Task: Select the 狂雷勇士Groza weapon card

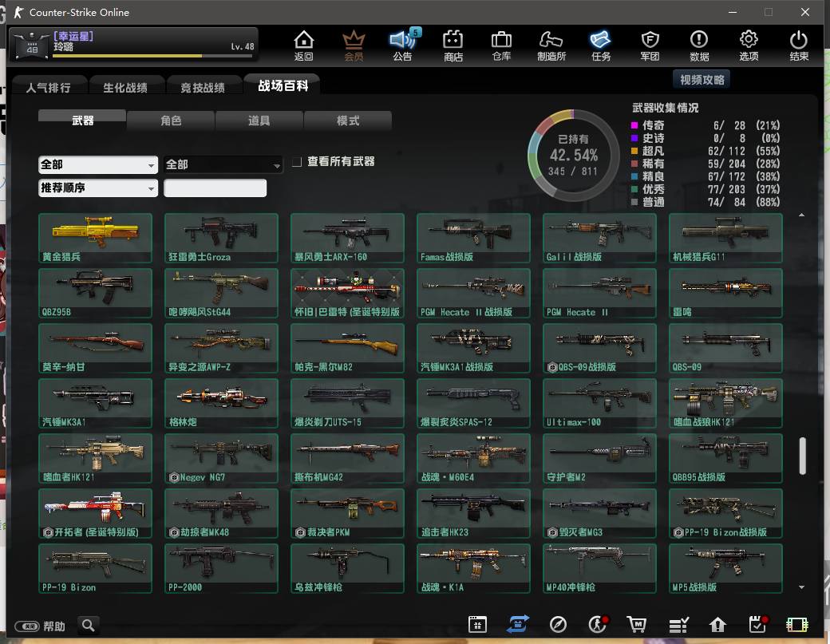Action: 221,238
